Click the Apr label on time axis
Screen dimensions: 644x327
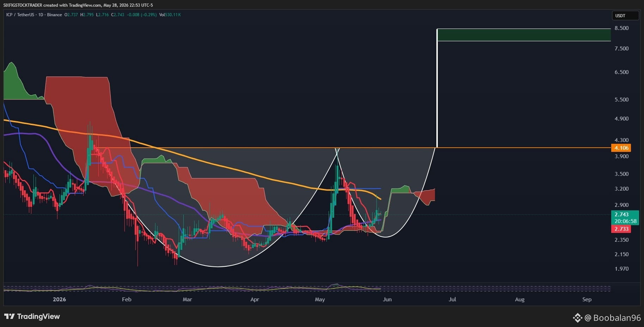coord(254,300)
